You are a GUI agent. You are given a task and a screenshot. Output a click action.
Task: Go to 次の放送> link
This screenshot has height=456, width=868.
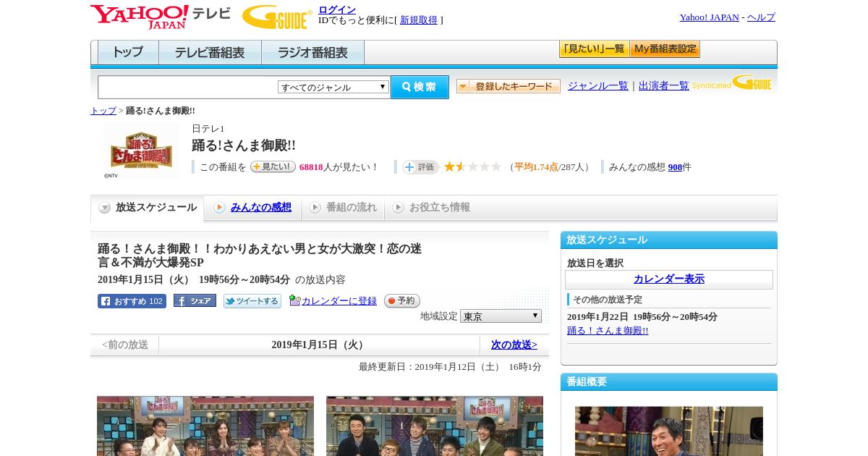click(514, 345)
